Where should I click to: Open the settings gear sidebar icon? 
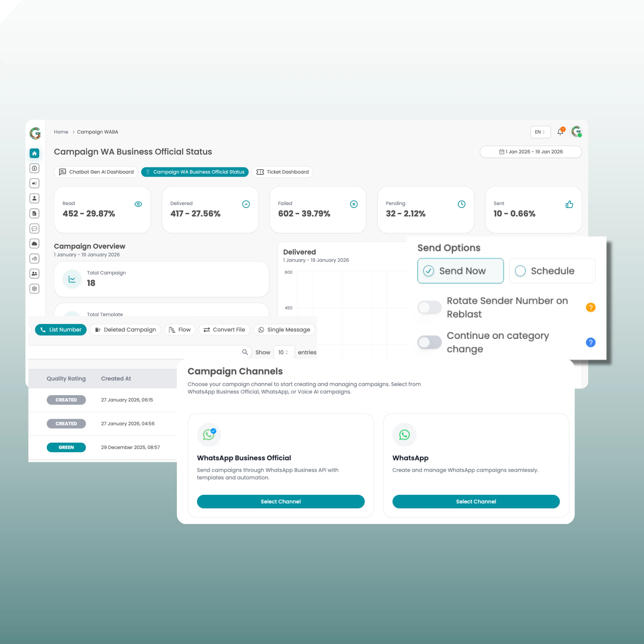[x=34, y=289]
